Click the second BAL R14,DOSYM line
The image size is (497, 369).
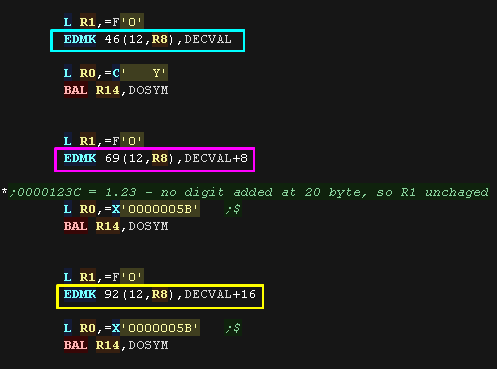116,227
